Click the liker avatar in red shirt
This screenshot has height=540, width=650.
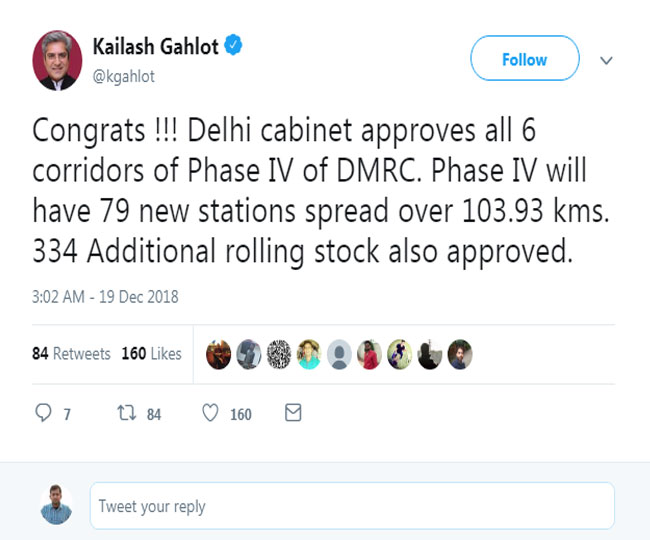click(369, 354)
